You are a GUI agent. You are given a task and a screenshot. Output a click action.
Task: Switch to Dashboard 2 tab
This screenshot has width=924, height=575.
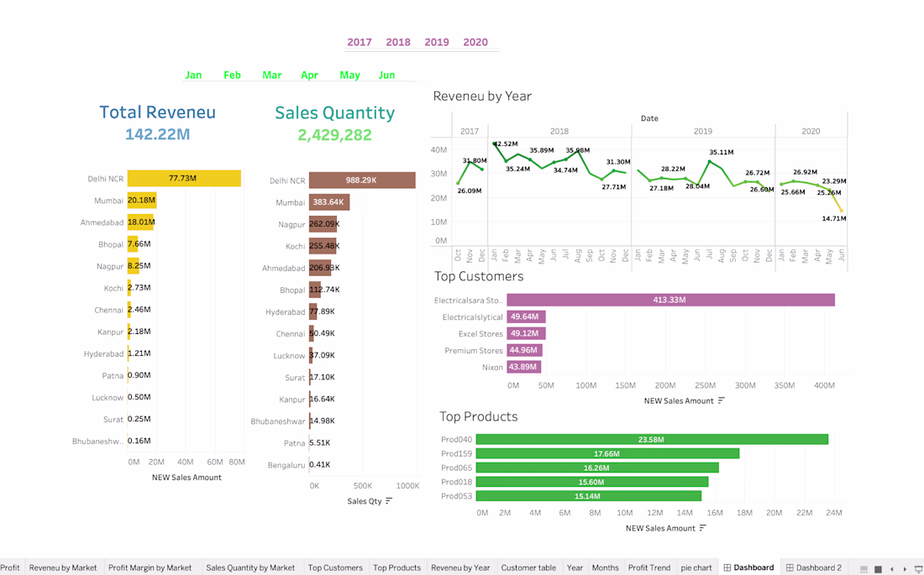[814, 568]
